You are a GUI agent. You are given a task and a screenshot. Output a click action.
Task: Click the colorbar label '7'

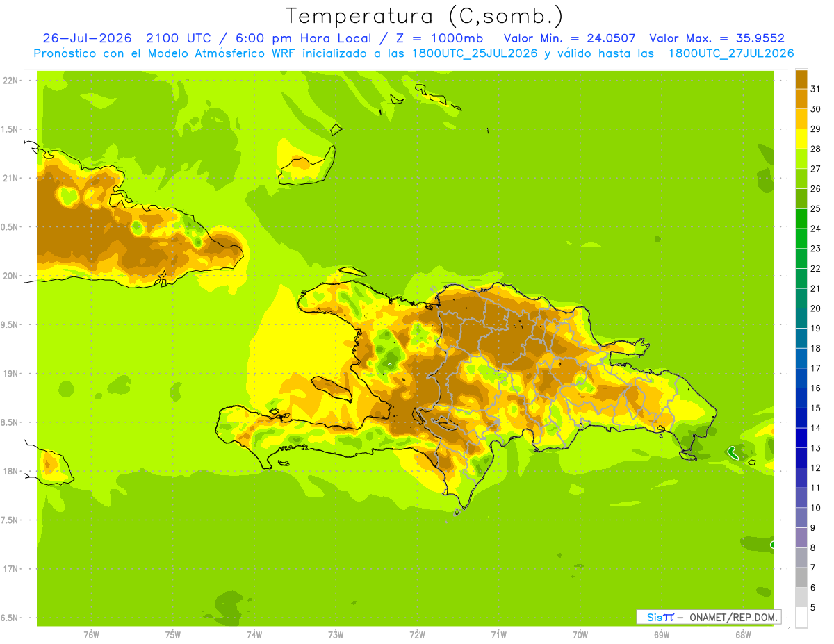pos(812,568)
